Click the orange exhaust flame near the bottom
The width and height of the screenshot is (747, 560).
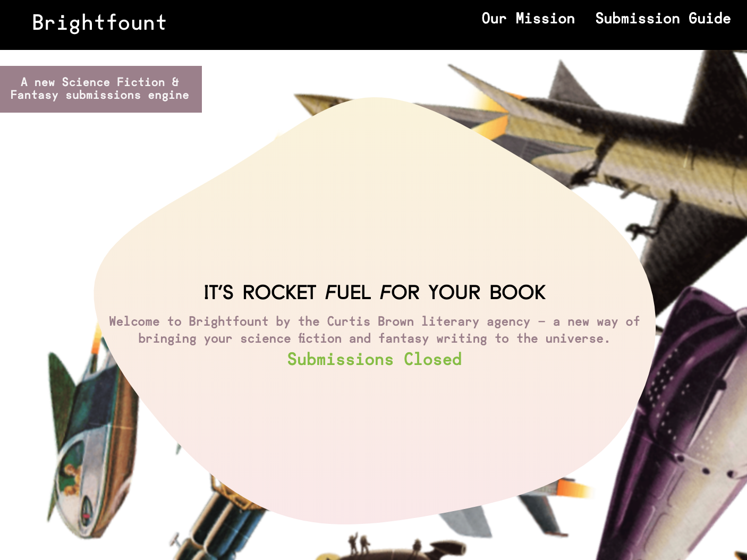[x=575, y=488]
